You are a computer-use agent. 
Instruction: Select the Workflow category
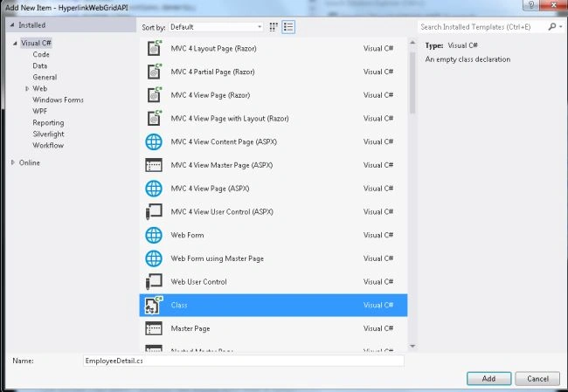(48, 145)
